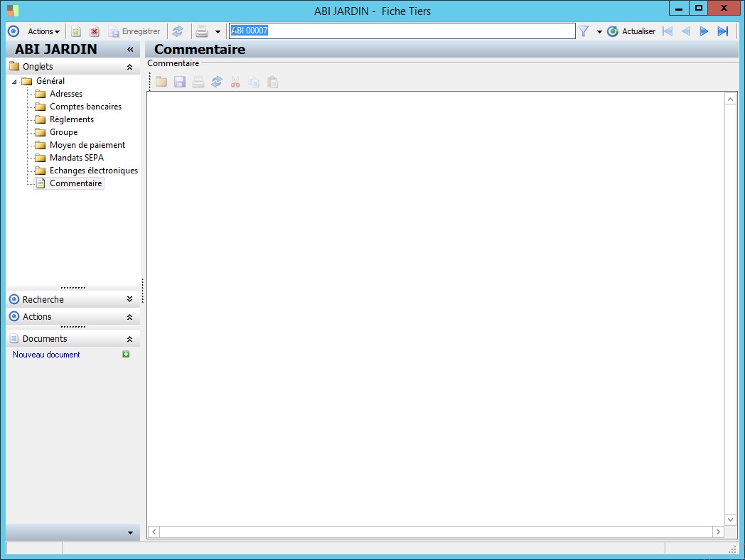Click the application icon in title bar
Viewport: 745px width, 560px height.
pyautogui.click(x=13, y=11)
